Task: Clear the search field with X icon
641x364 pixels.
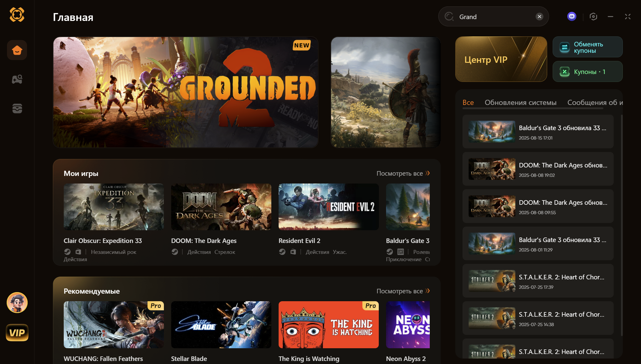Action: [539, 16]
